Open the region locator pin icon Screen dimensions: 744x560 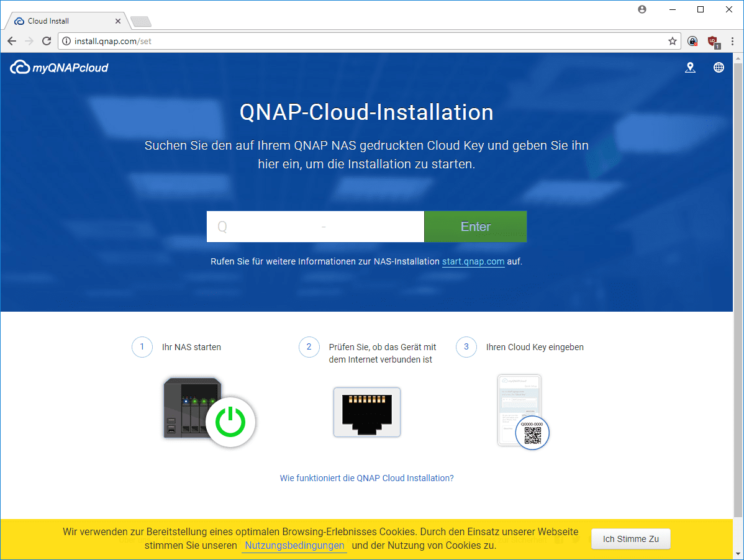(x=691, y=68)
